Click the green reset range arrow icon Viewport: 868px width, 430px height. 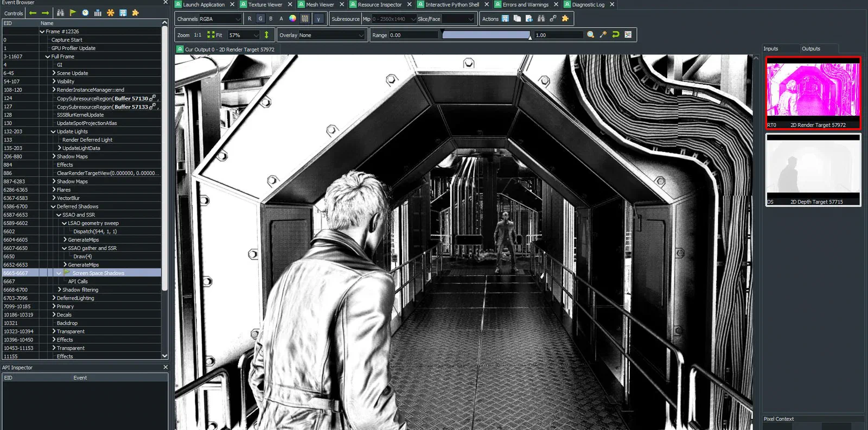(615, 35)
